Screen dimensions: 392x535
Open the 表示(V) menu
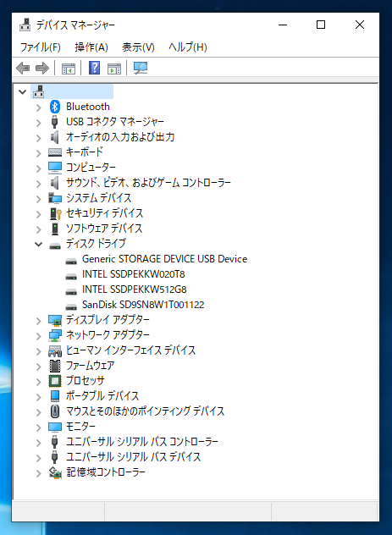(138, 47)
